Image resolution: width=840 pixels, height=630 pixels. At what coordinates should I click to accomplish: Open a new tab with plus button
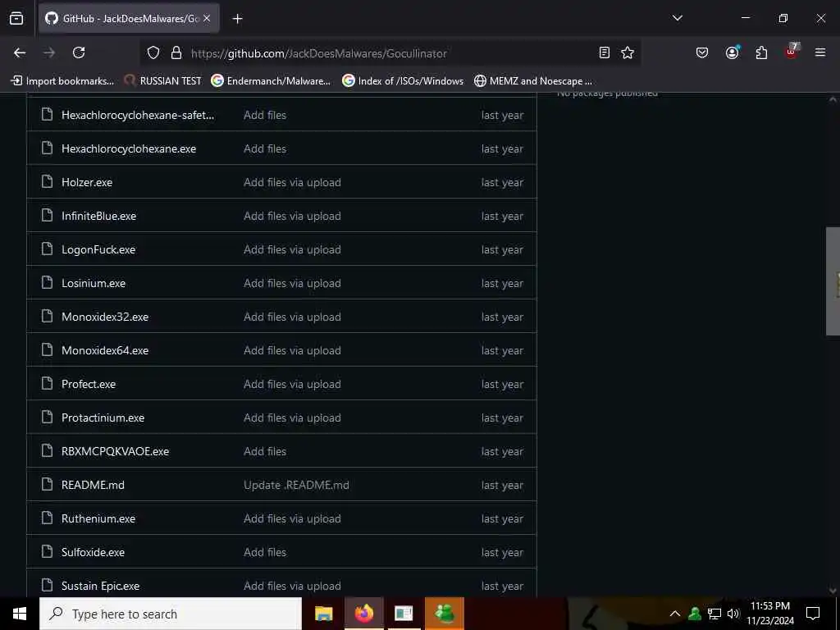tap(237, 19)
